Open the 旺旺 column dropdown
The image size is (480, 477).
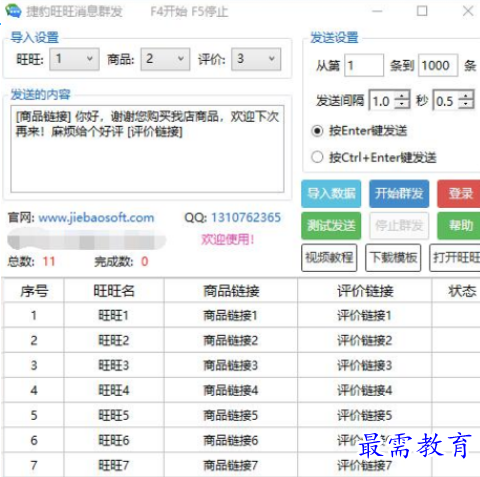74,59
